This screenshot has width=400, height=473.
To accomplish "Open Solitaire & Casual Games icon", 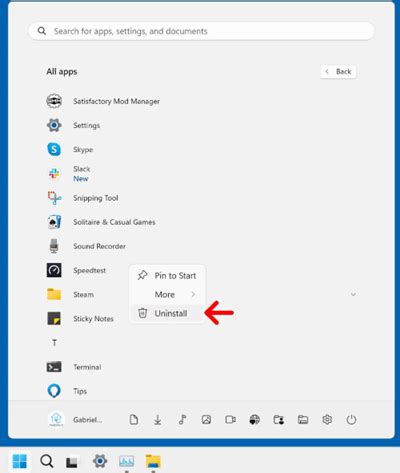I will (54, 222).
